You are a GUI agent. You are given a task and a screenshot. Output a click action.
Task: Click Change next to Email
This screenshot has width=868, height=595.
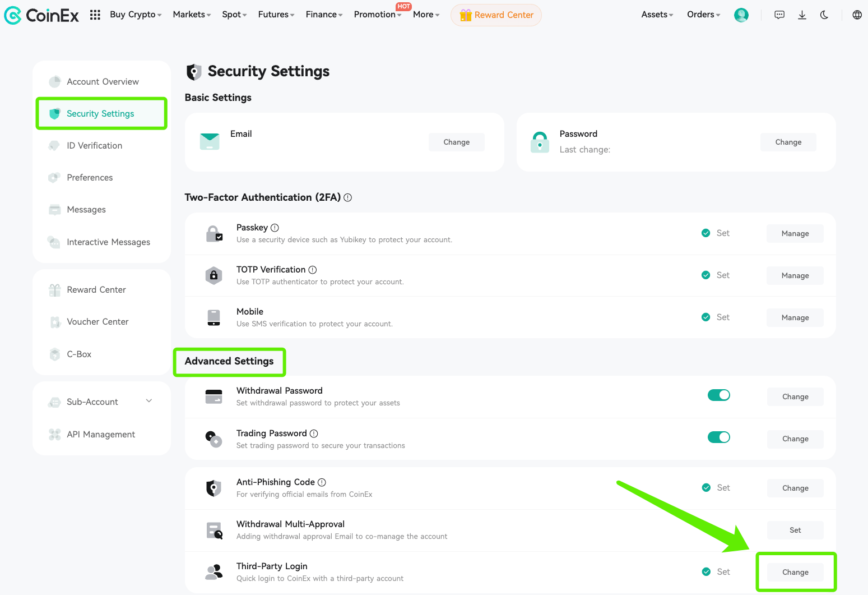point(456,142)
